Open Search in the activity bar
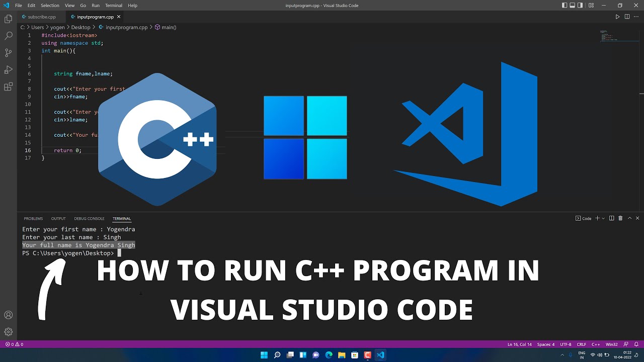Image resolution: width=644 pixels, height=362 pixels. (x=8, y=36)
